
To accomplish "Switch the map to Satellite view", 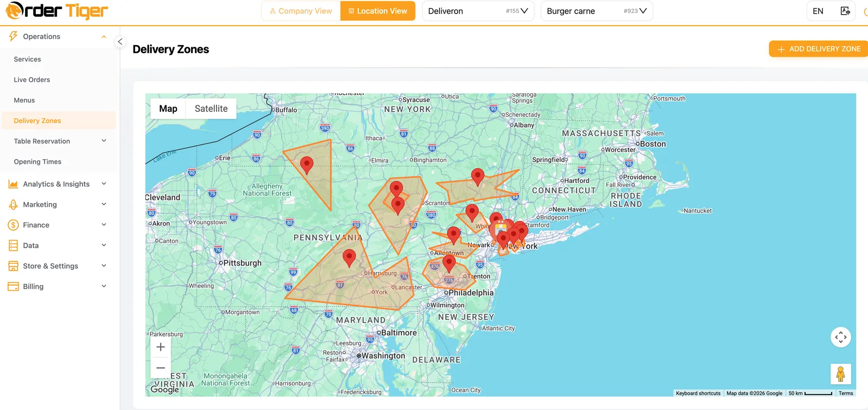I will pyautogui.click(x=211, y=109).
